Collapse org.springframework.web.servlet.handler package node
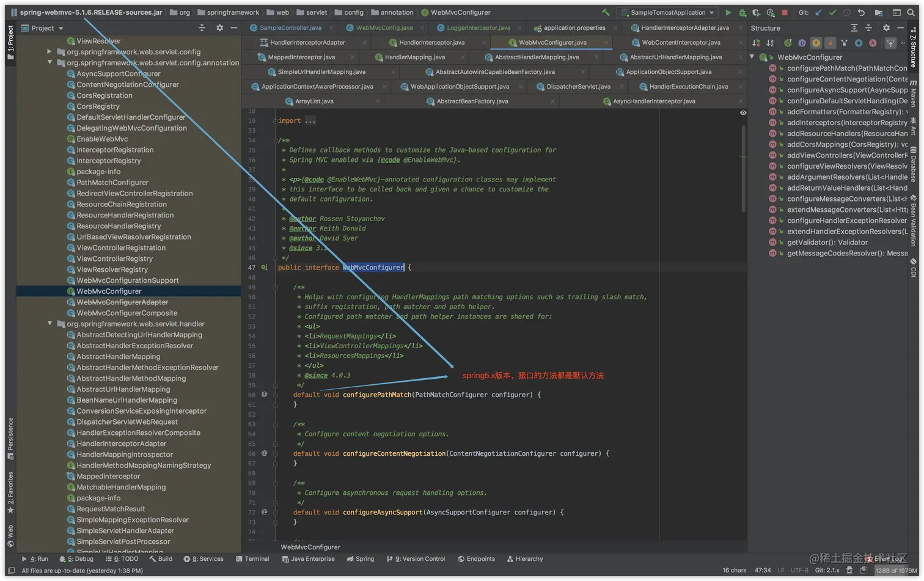 click(x=50, y=324)
